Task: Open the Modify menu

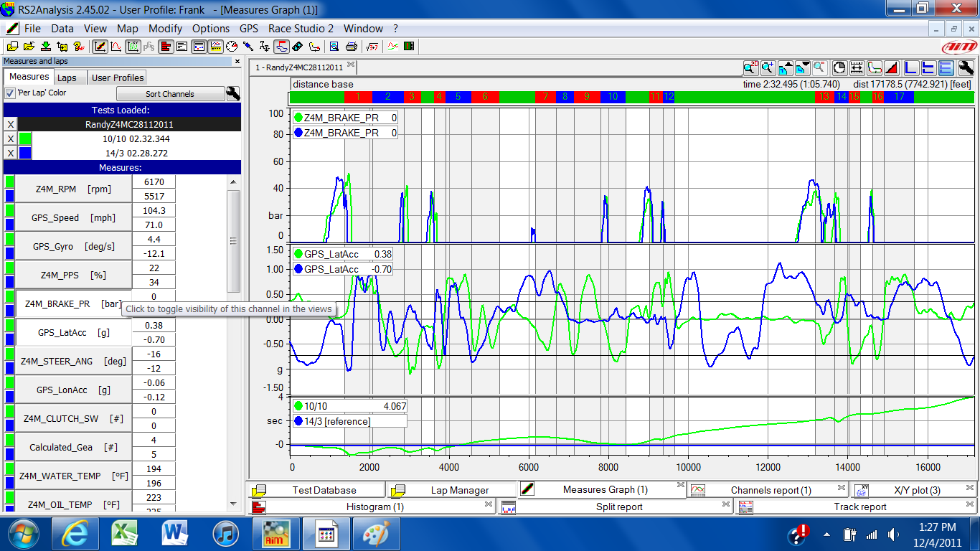Action: tap(165, 29)
